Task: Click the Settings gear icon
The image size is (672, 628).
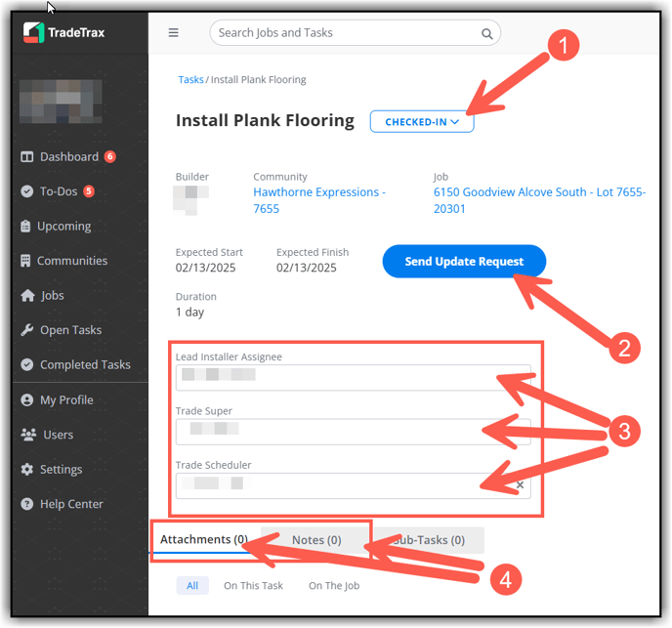Action: pyautogui.click(x=27, y=470)
